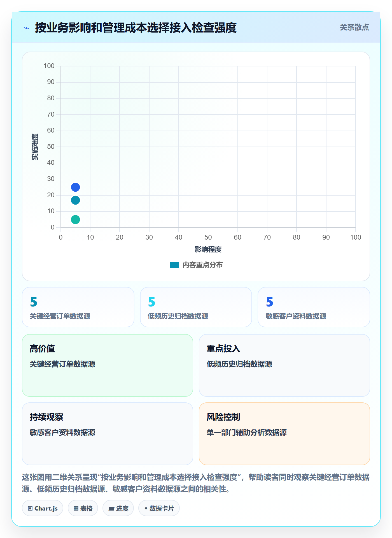Click the 表格 tag chip
This screenshot has height=538, width=392.
coord(83,508)
